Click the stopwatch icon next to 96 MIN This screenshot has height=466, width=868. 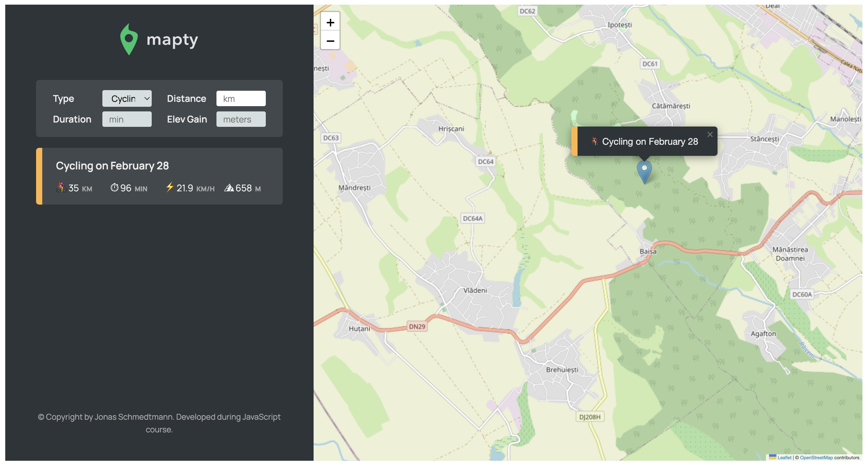pos(115,187)
